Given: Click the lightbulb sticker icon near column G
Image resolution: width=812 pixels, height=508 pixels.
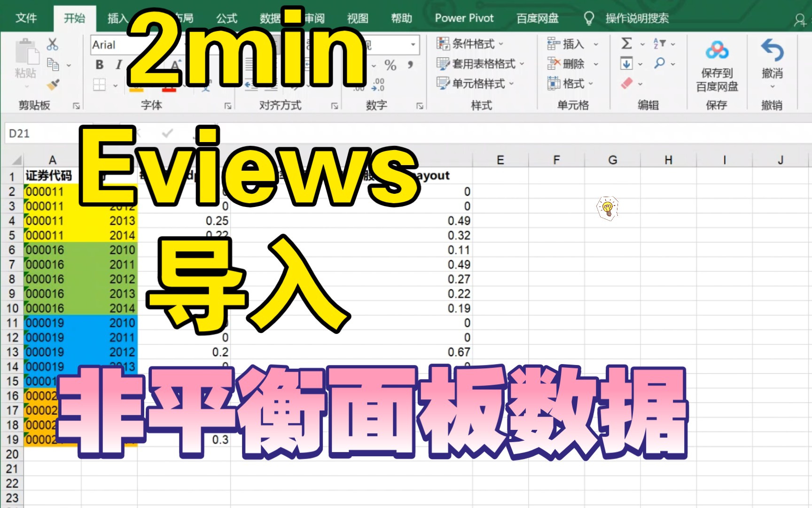Looking at the screenshot, I should click(x=607, y=208).
